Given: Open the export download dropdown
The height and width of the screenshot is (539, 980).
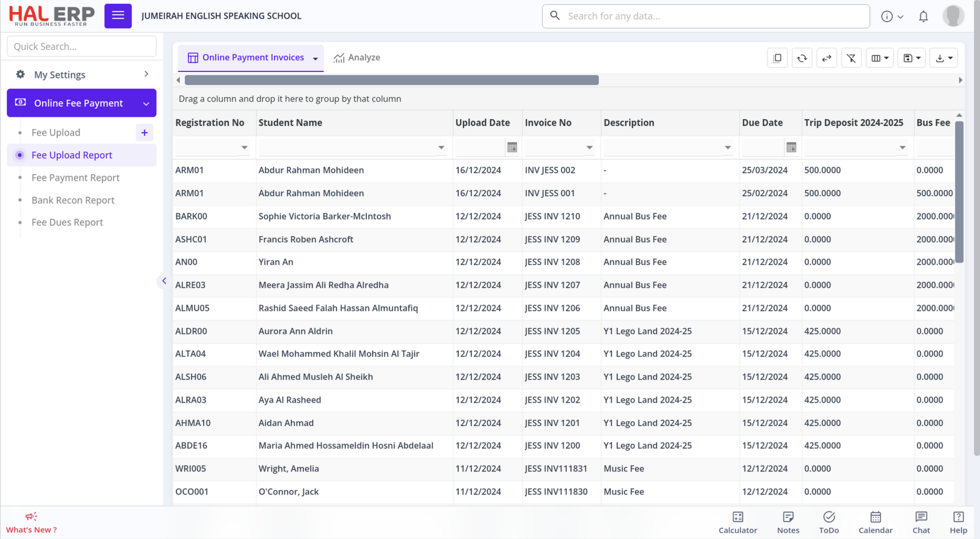Looking at the screenshot, I should 944,58.
